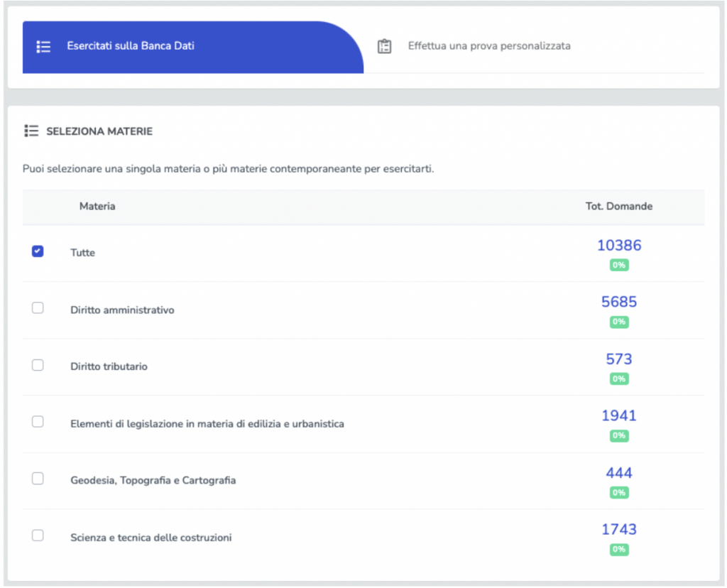Viewport: 727px width, 588px height.
Task: Click the 1941 questions count
Action: (618, 415)
